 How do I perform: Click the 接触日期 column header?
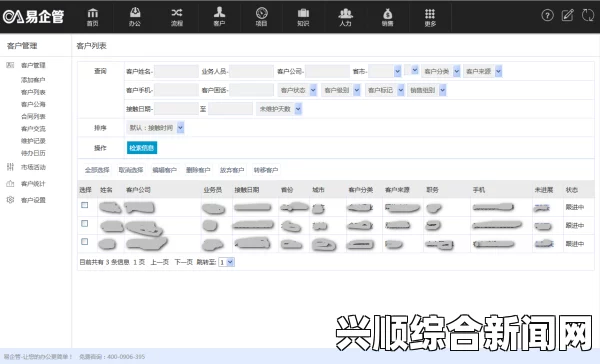[x=247, y=190]
